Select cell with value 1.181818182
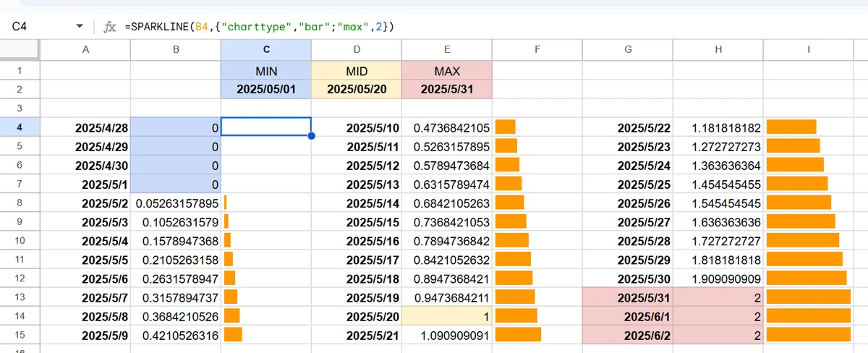The image size is (868, 353). point(718,127)
